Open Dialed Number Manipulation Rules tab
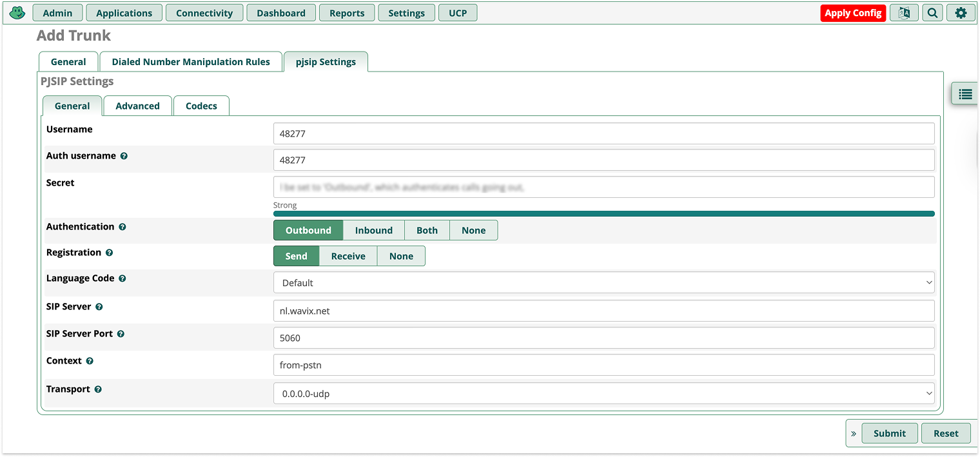Viewport: 980px width, 457px height. coord(191,62)
